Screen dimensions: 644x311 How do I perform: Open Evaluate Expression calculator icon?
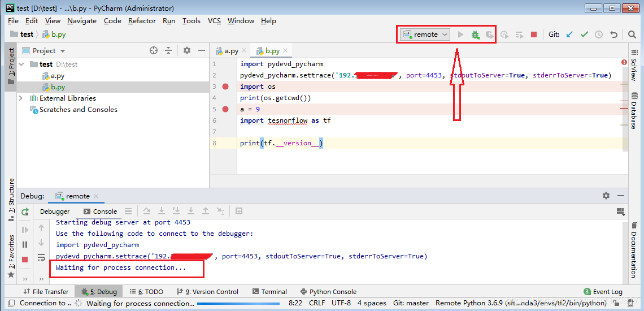[238, 211]
